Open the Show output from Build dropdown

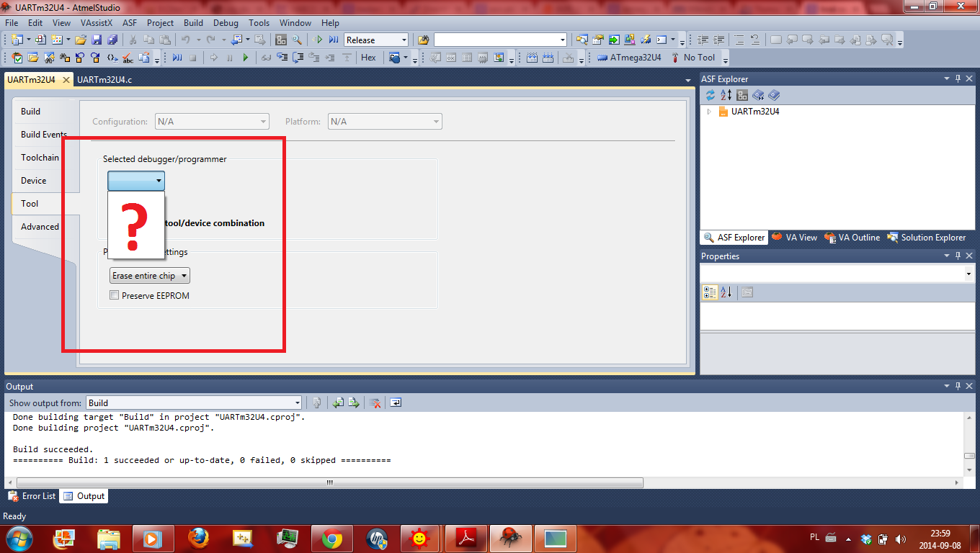[x=194, y=403]
